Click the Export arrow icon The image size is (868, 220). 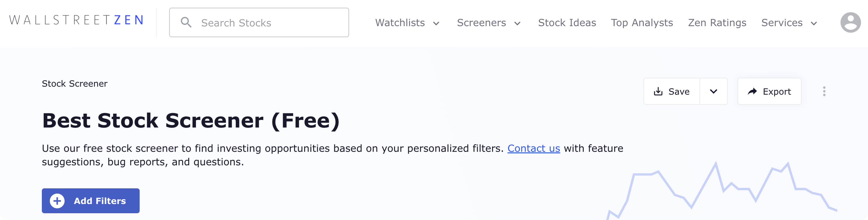pyautogui.click(x=752, y=92)
